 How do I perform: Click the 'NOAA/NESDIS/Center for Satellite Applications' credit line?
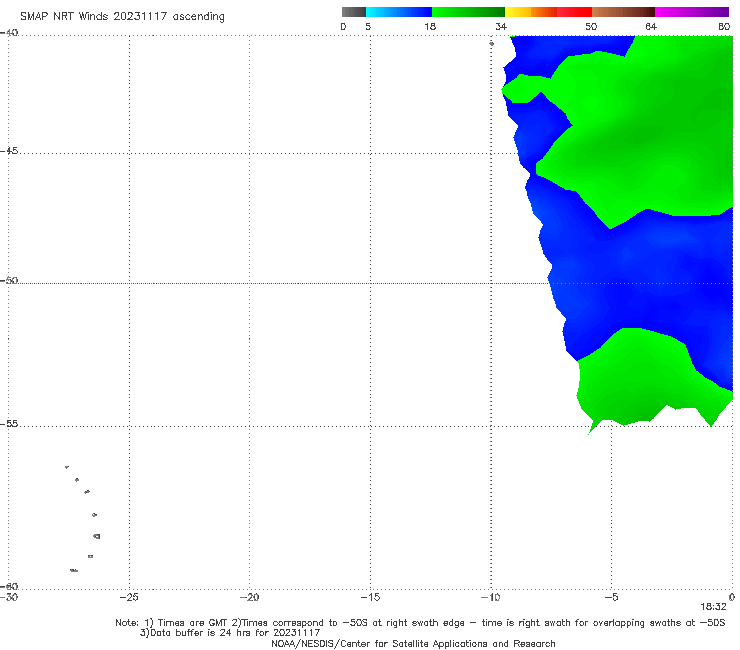(x=413, y=644)
